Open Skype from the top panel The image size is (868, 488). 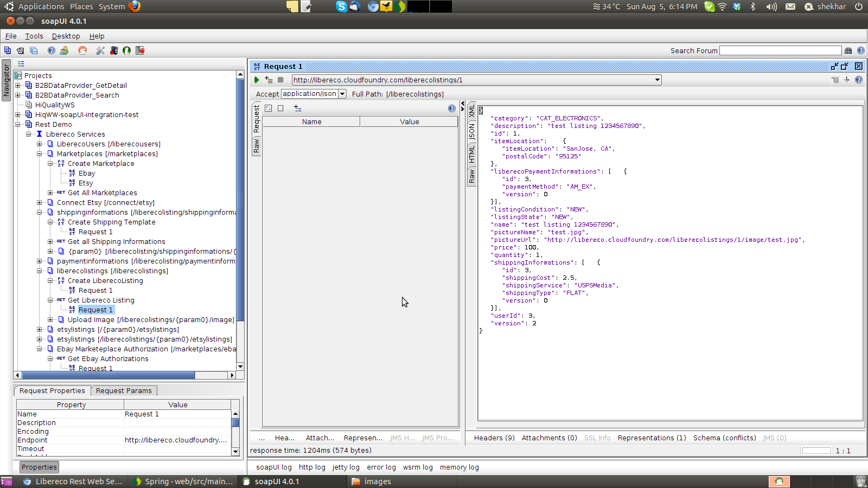tap(341, 7)
